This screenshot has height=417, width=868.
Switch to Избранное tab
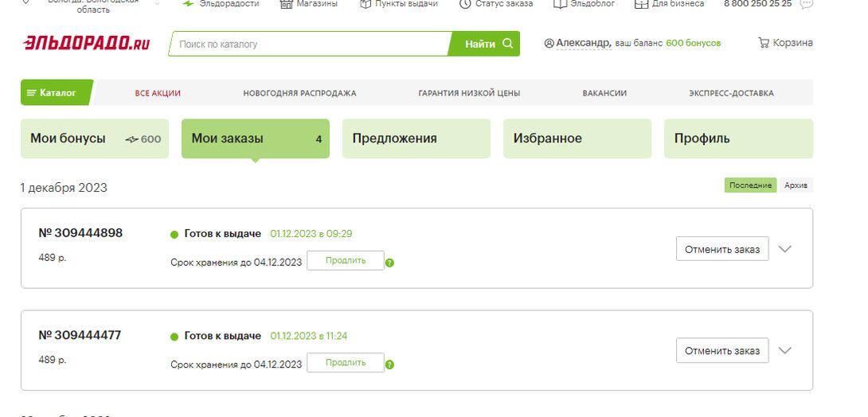point(577,138)
